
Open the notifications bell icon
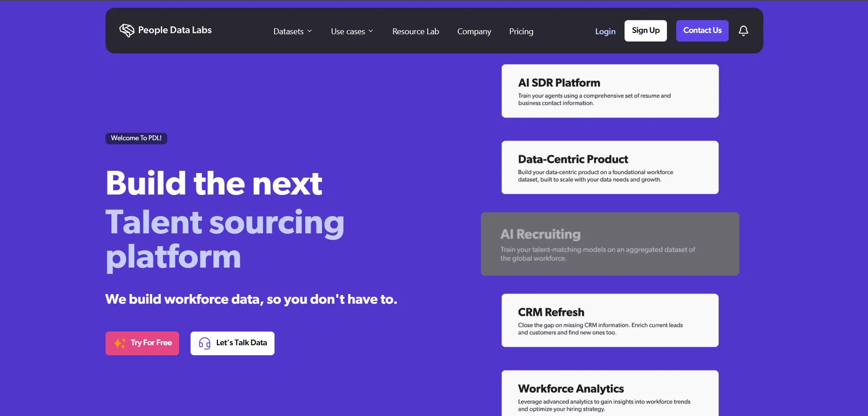[x=743, y=31]
